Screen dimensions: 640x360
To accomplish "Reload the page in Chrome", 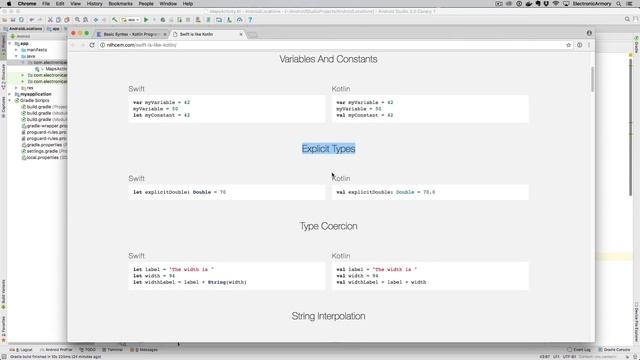I will click(x=92, y=45).
